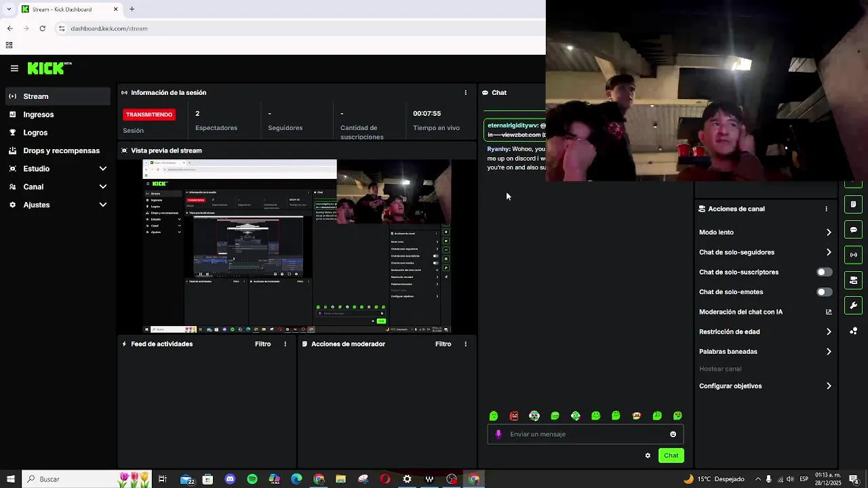Open Acciones de canal three-dot menu
Screen dimensions: 868x488
pos(826,209)
